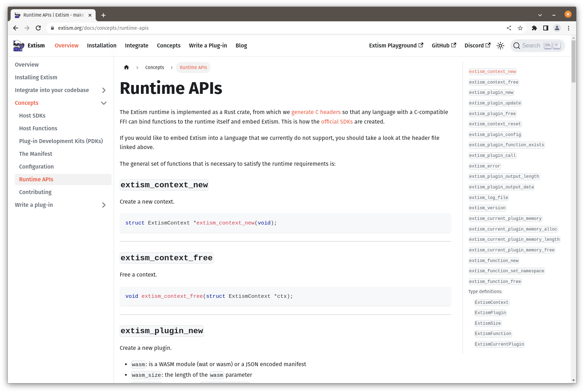Follow the generate C headers link
This screenshot has width=584, height=392.
(x=316, y=112)
